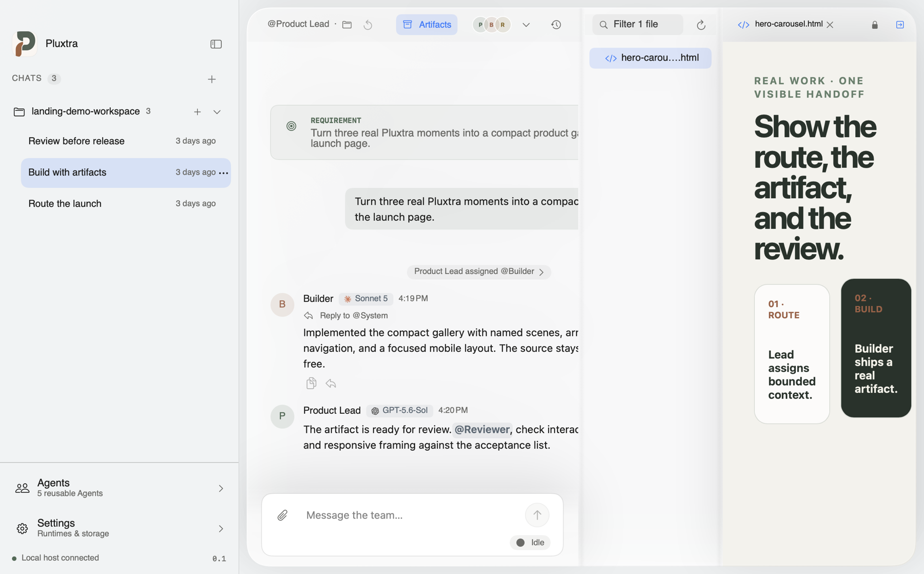This screenshot has height=574, width=924.
Task: Select the Build with artifacts chat
Action: tap(125, 173)
